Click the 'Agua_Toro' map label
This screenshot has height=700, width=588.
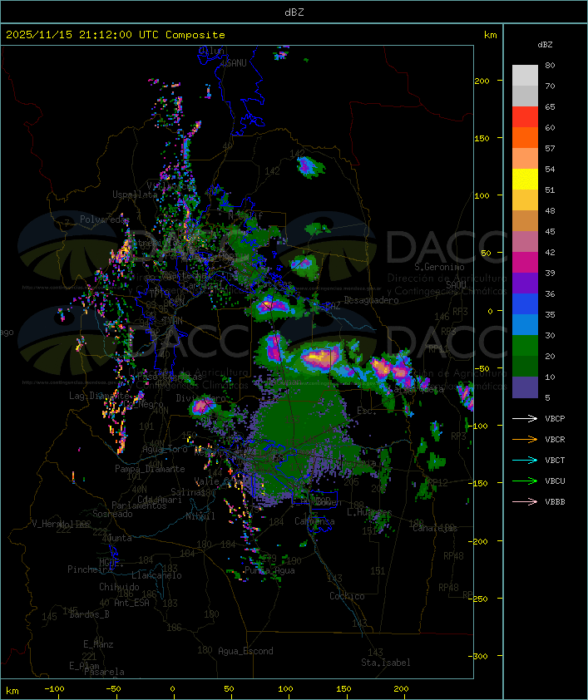(165, 449)
